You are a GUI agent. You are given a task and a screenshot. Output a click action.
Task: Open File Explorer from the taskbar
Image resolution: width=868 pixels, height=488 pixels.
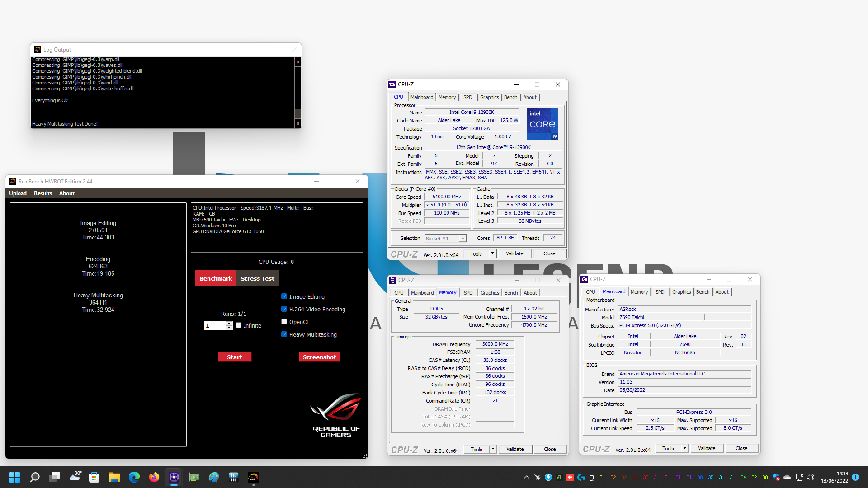pyautogui.click(x=114, y=477)
